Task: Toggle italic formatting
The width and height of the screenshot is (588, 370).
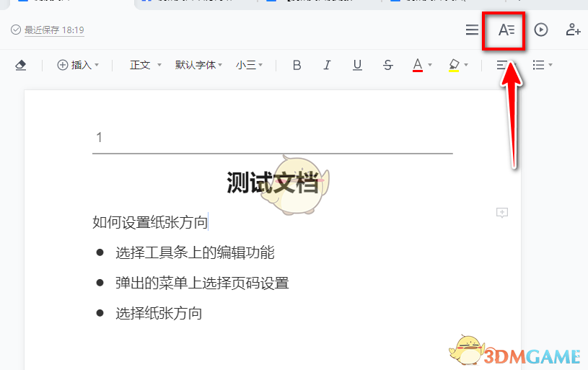Action: pos(327,65)
